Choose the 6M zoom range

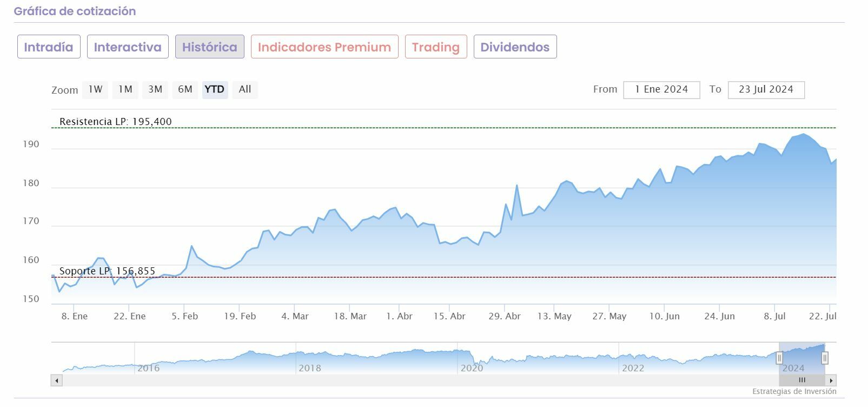pos(185,89)
